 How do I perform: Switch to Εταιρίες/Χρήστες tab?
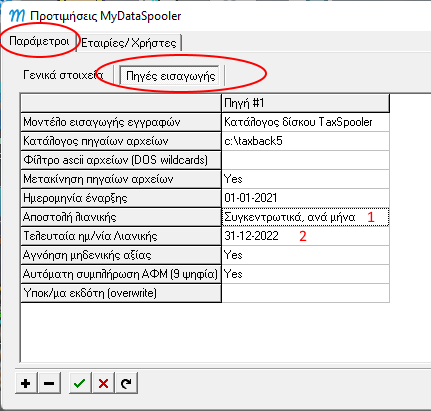click(x=129, y=43)
